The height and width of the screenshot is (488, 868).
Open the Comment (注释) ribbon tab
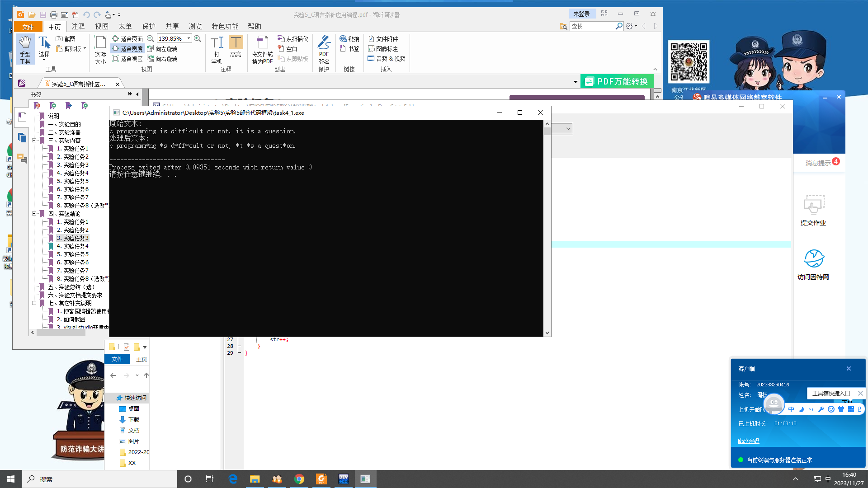pyautogui.click(x=78, y=27)
